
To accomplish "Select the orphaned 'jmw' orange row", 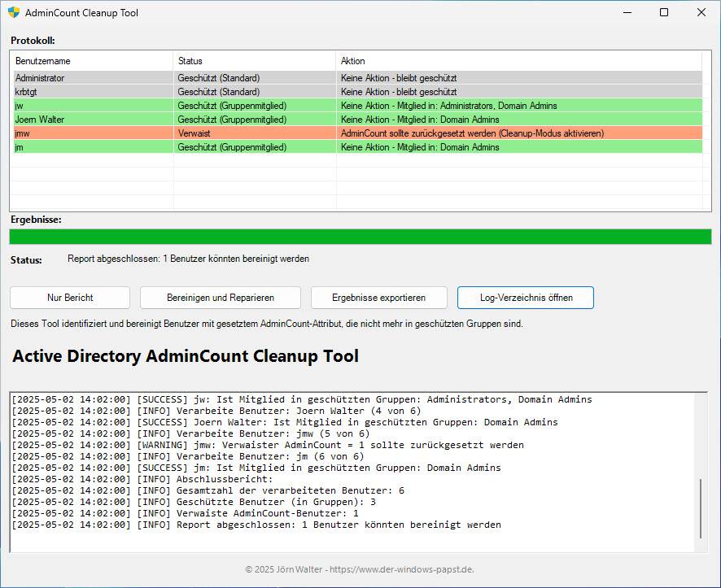I will click(x=23, y=133).
